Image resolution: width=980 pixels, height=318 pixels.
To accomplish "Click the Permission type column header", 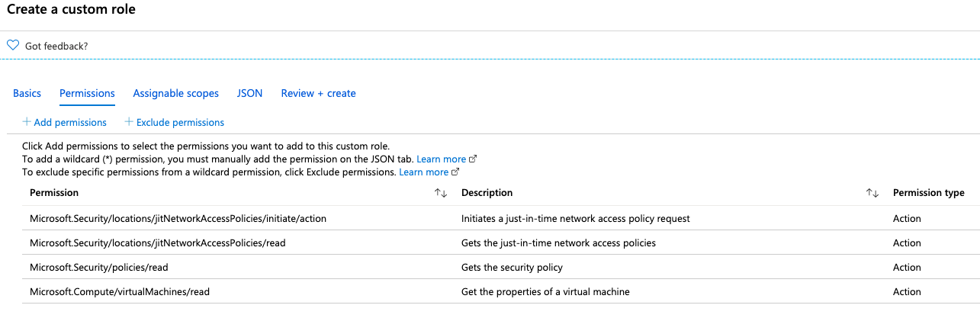I will (x=928, y=193).
